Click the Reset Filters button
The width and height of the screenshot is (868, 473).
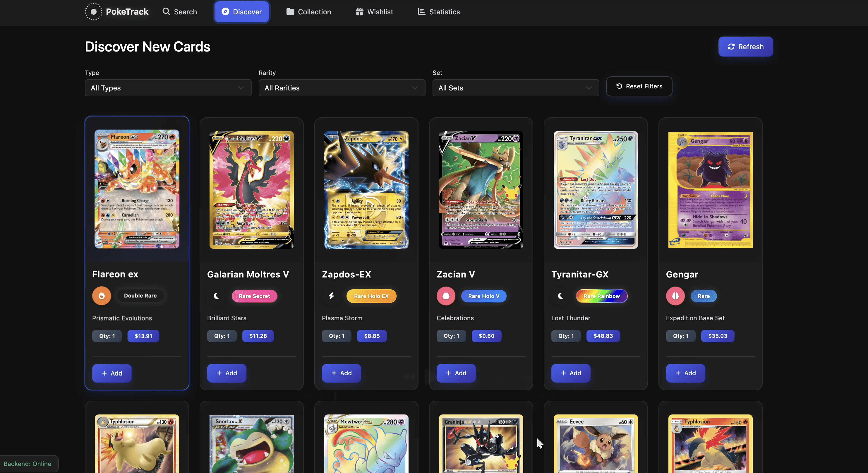click(x=639, y=86)
